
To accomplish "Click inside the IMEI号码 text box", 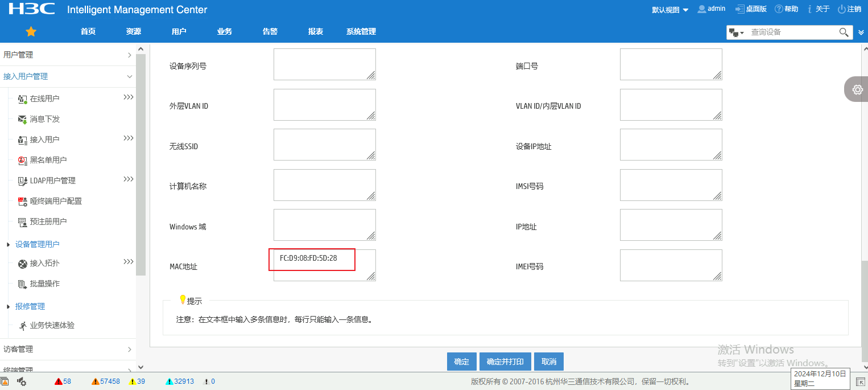I will (x=671, y=265).
